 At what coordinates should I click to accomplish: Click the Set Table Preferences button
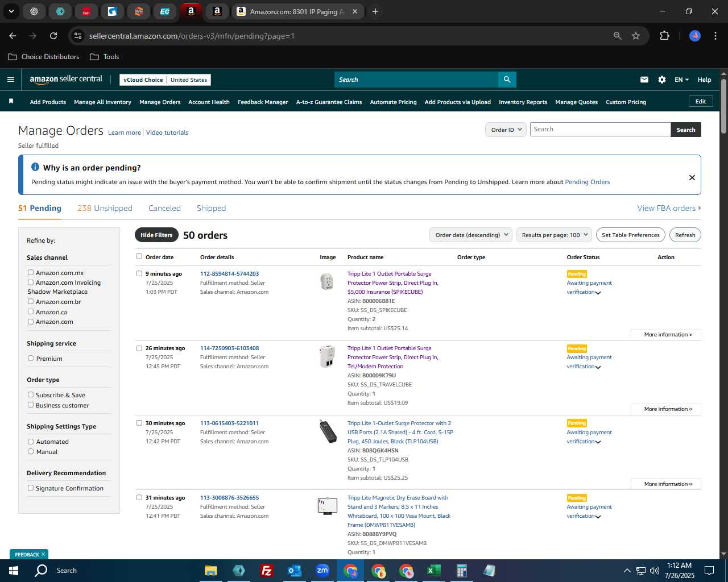[x=631, y=235]
